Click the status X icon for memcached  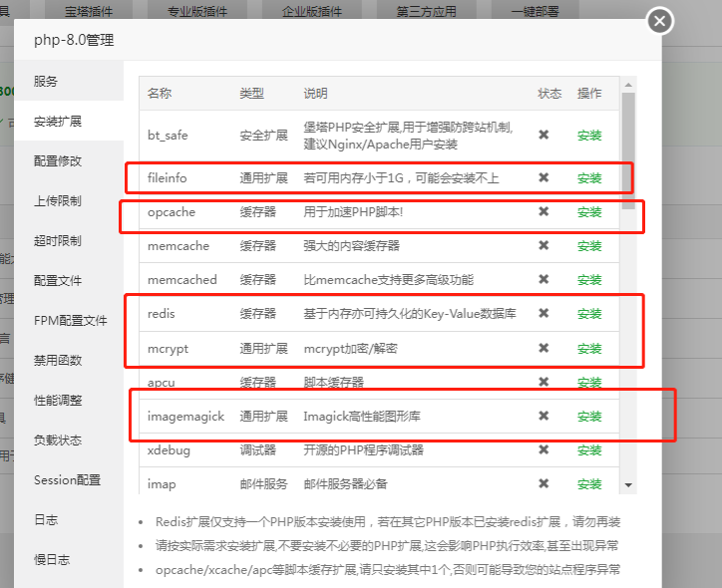point(543,279)
